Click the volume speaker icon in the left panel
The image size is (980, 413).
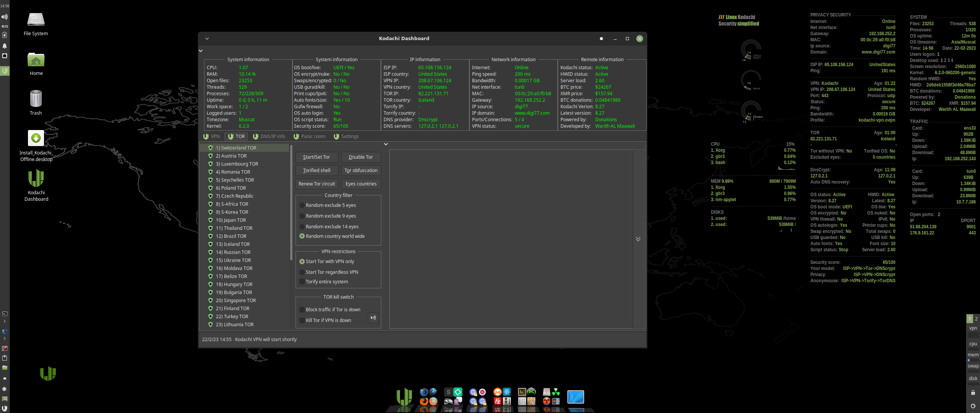(x=5, y=17)
